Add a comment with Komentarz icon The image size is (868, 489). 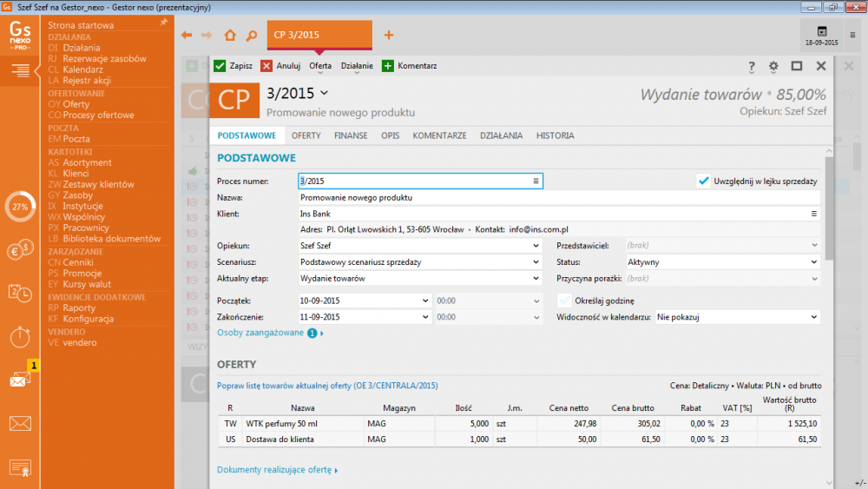387,66
